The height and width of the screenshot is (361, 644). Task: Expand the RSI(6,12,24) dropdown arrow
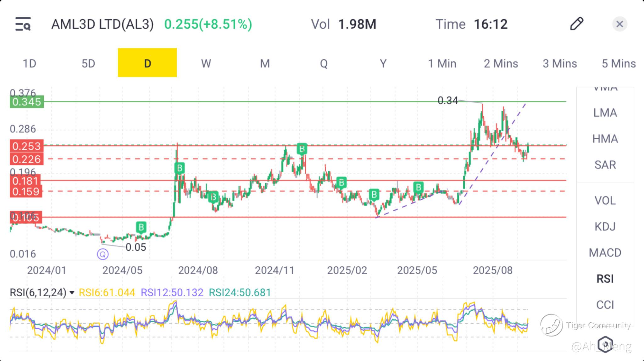(x=72, y=293)
